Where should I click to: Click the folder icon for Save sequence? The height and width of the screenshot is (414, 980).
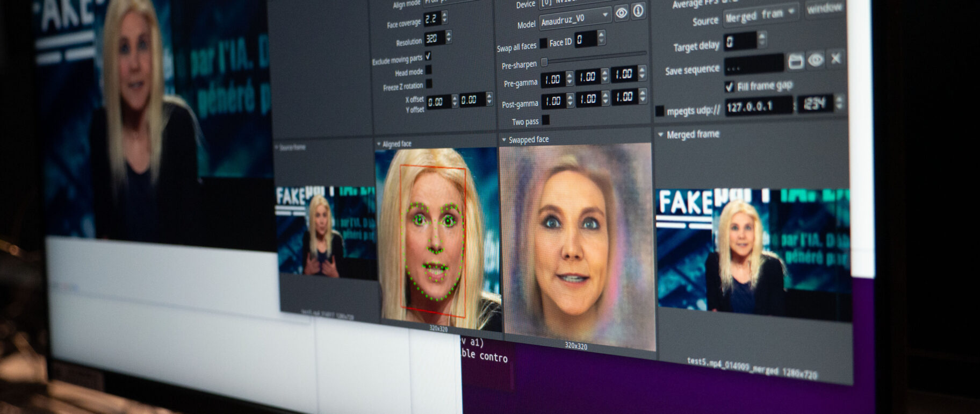(x=796, y=61)
